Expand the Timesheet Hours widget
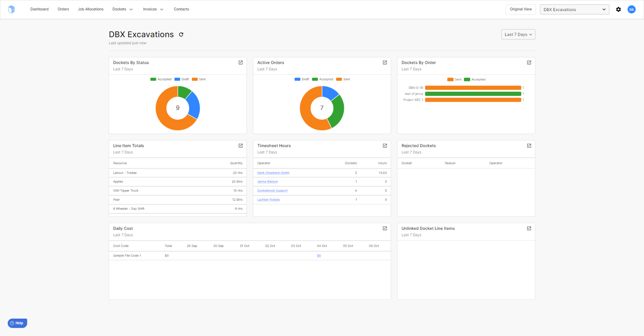Image resolution: width=644 pixels, height=336 pixels. click(x=385, y=146)
